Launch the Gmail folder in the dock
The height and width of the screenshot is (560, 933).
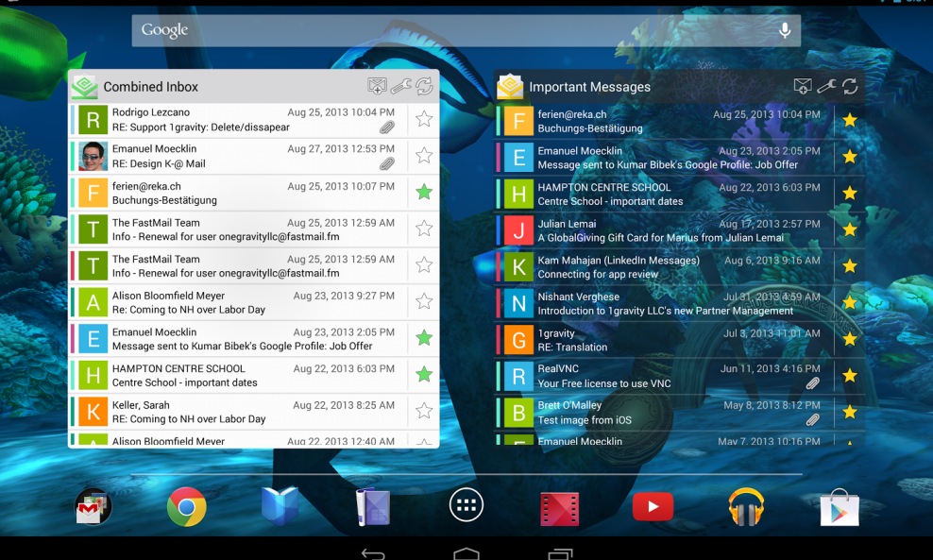[93, 507]
